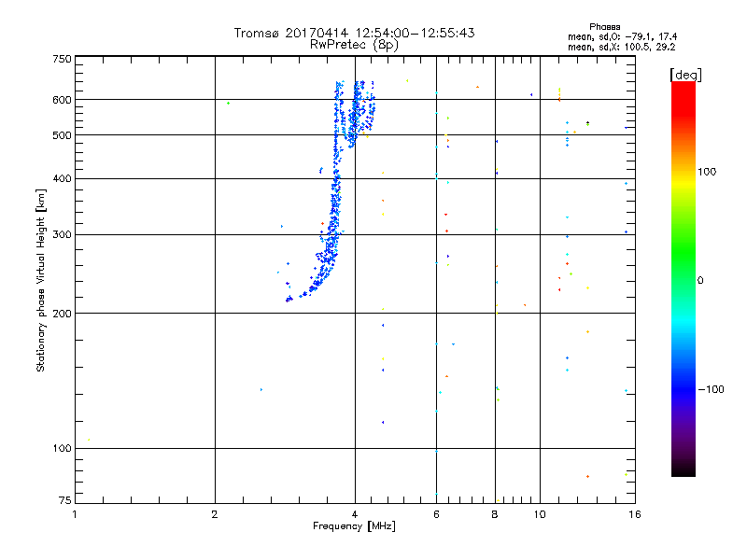Click the plot title 'Tromsø 20170414 12:54:00-12:55:43'
Viewport: 747px width, 560px height.
(354, 33)
